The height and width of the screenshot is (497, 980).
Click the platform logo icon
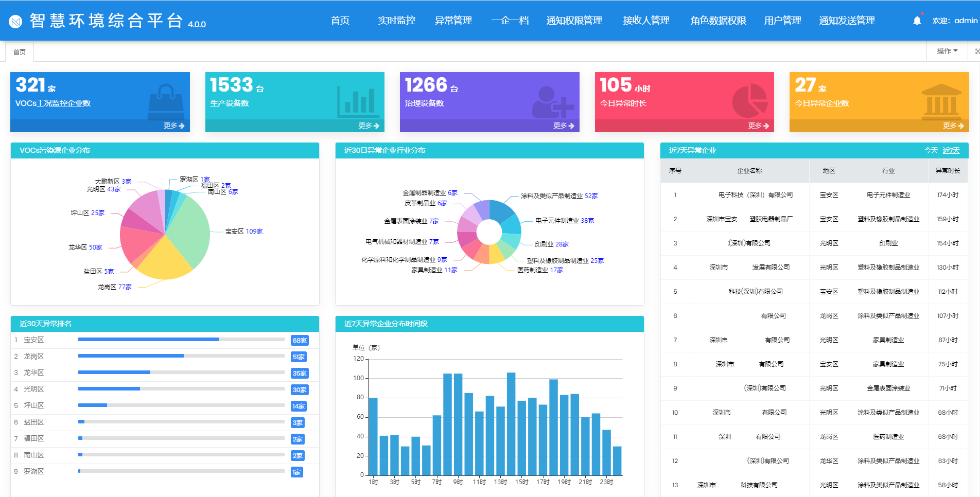point(15,22)
